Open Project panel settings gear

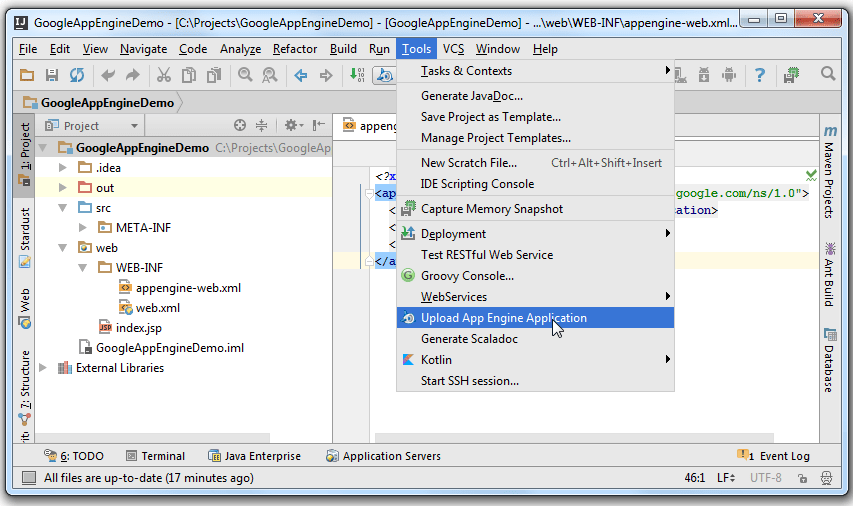293,125
